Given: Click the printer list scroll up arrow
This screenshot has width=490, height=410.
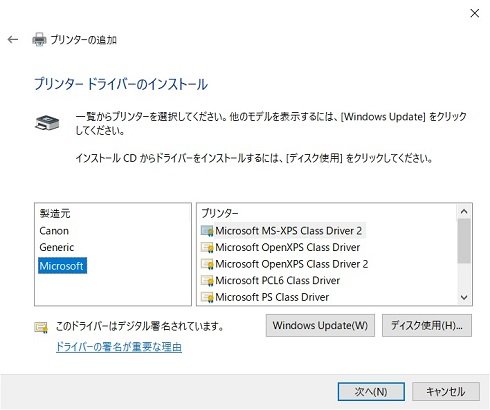Looking at the screenshot, I should point(464,211).
